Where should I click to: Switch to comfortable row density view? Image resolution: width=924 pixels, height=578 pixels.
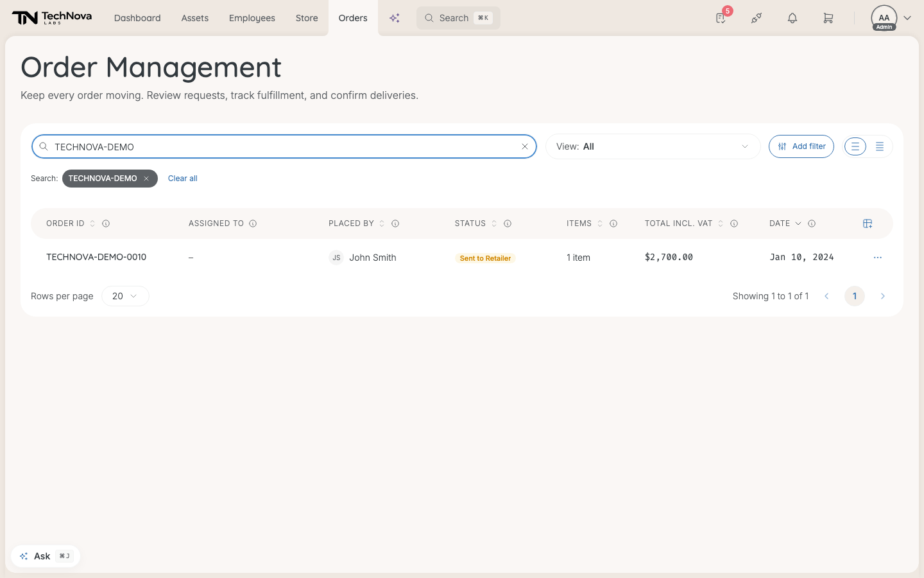pyautogui.click(x=855, y=146)
